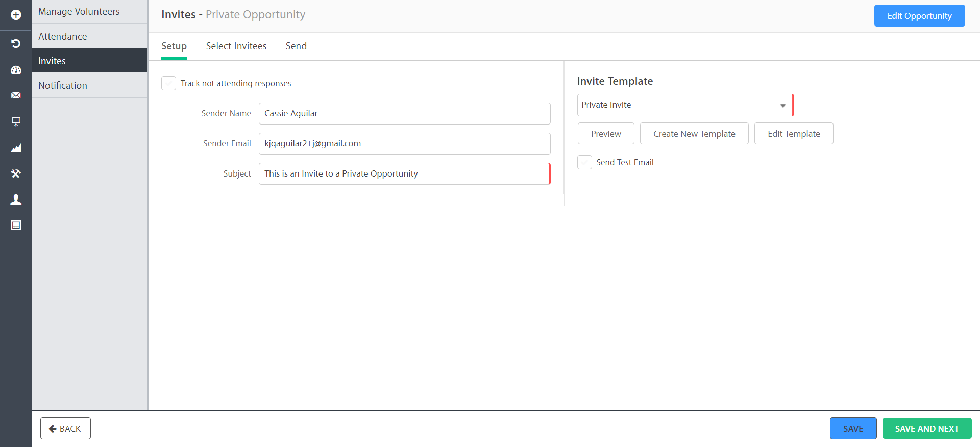The image size is (980, 447).
Task: Click the Edit Opportunity button
Action: [x=919, y=16]
